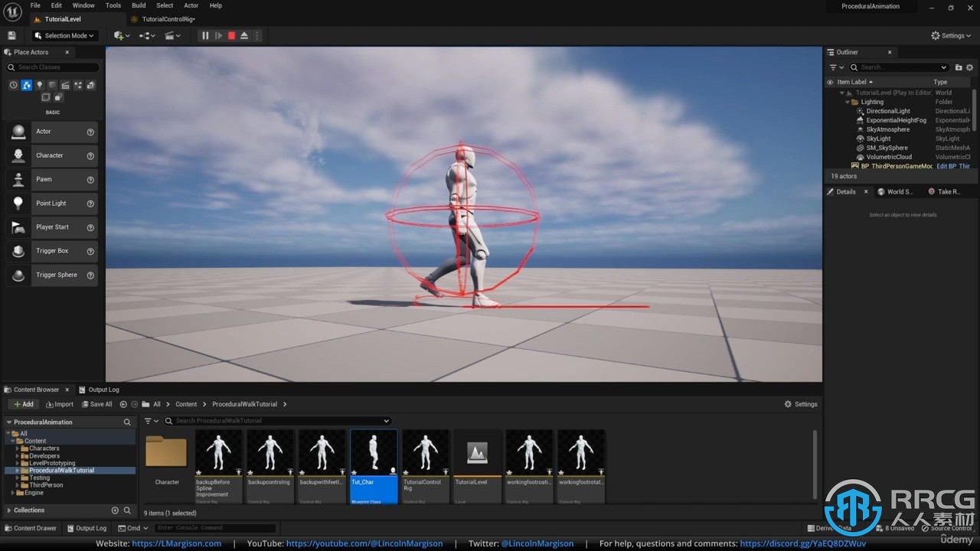Select Trigger Sphere in Place Actors
The height and width of the screenshot is (551, 980).
52,275
